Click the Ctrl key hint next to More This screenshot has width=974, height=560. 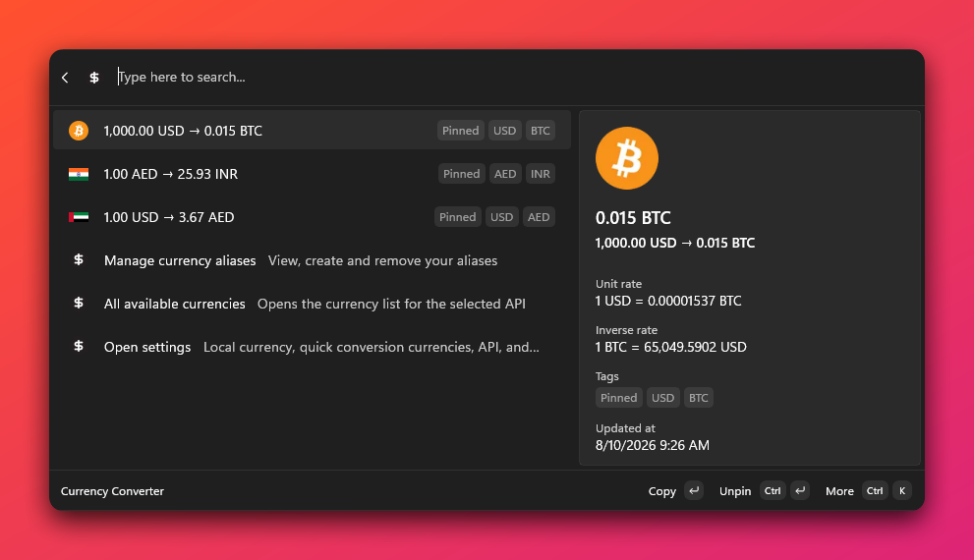(875, 490)
